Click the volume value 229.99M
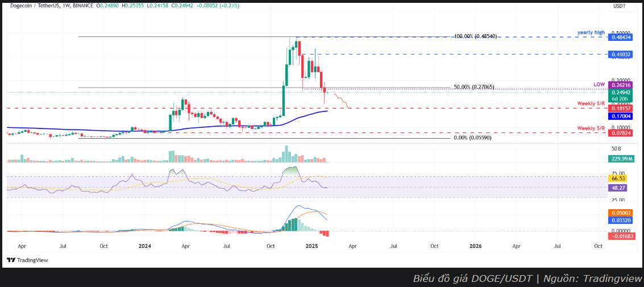Screen dimensions: 644x287 (621, 159)
